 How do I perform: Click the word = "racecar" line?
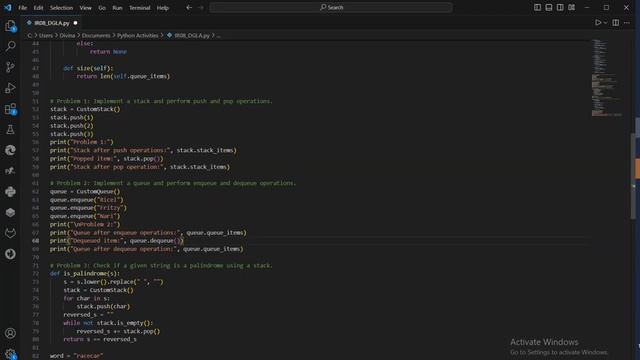pos(76,356)
